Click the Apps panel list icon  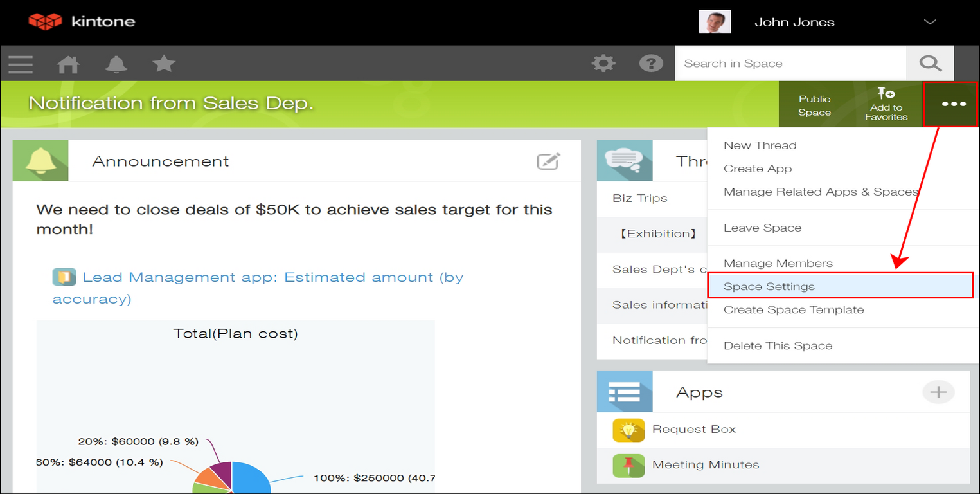point(625,392)
